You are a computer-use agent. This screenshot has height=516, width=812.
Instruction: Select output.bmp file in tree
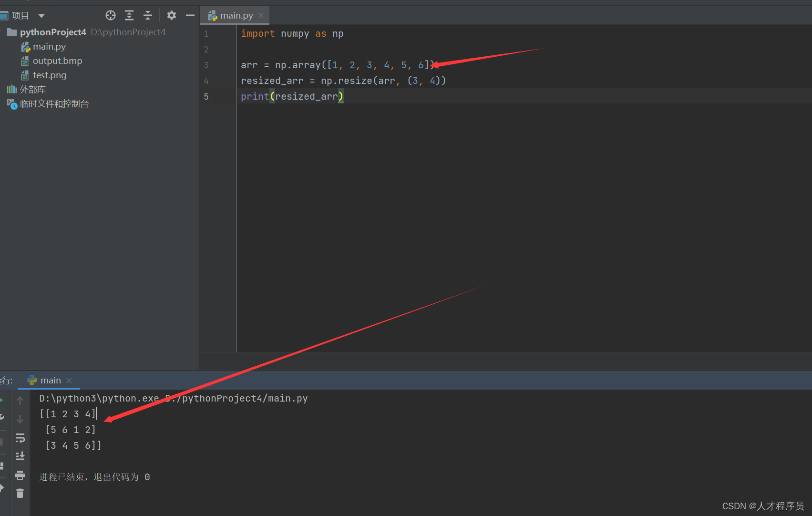pos(57,61)
